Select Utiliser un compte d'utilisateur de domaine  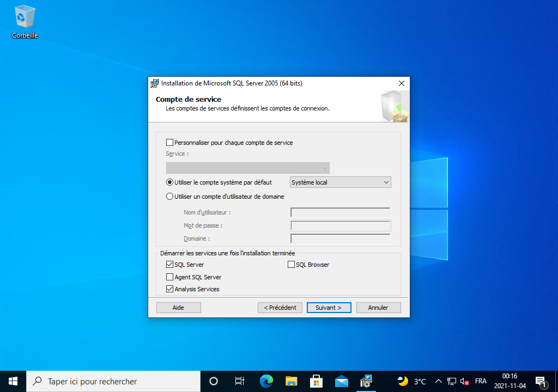tap(170, 197)
